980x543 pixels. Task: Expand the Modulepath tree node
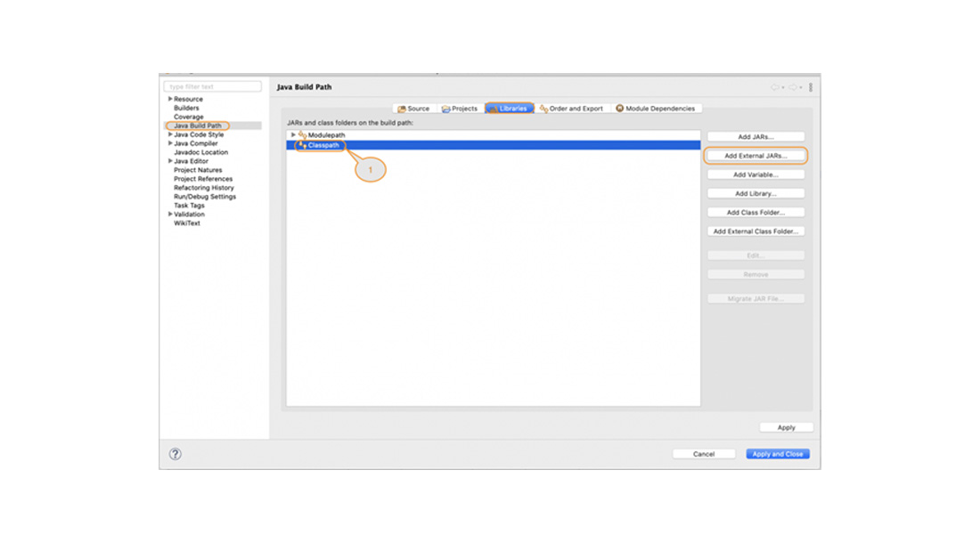(x=294, y=134)
